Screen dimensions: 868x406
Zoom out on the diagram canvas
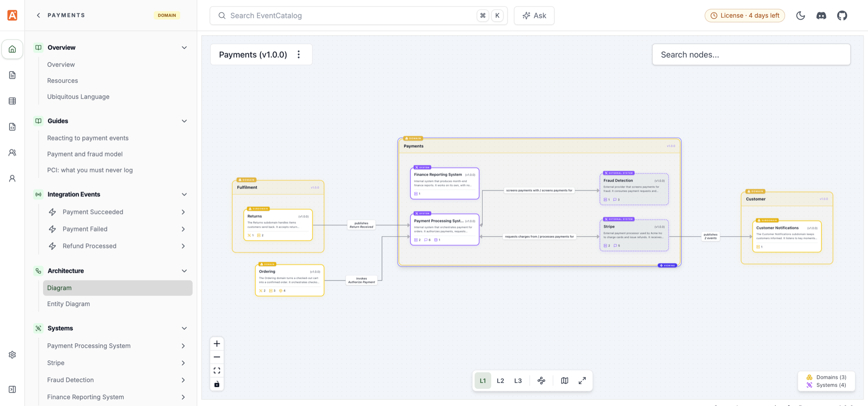click(x=217, y=357)
